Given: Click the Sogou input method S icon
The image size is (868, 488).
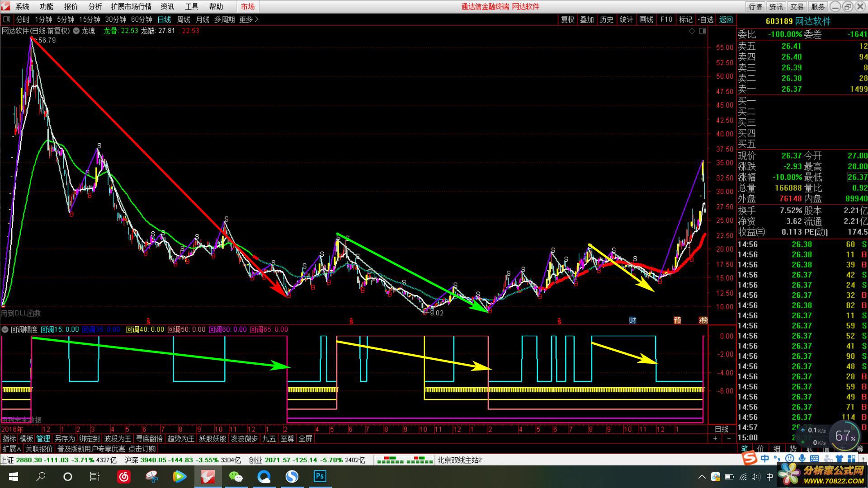Looking at the screenshot, I should coord(749,458).
